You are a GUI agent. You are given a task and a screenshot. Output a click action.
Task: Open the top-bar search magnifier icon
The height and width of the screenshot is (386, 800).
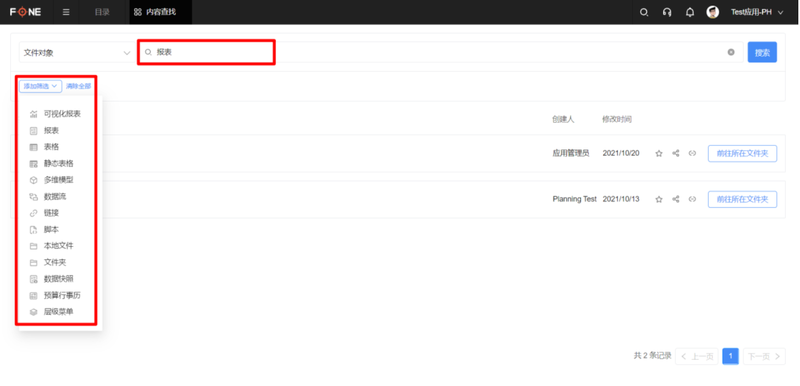[x=644, y=12]
